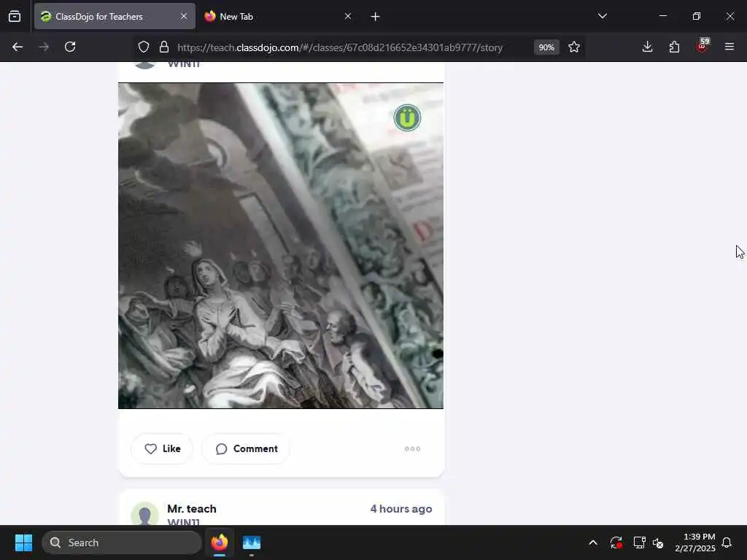
Task: Open Comment on the engraving post
Action: (246, 448)
